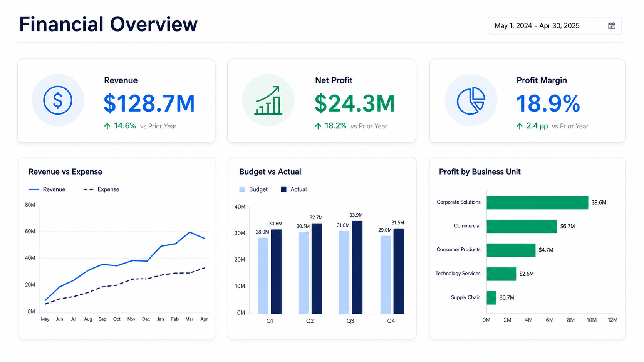Toggle the Actual legend swatch
This screenshot has width=644, height=362.
pyautogui.click(x=283, y=189)
